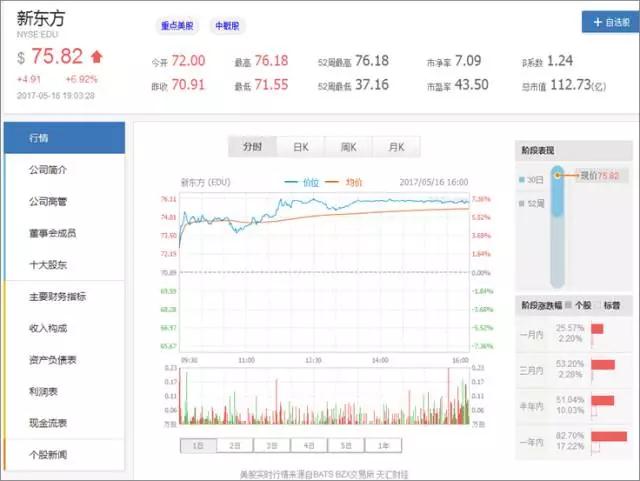
Task: Click the 新东方 stock title
Action: pos(41,18)
